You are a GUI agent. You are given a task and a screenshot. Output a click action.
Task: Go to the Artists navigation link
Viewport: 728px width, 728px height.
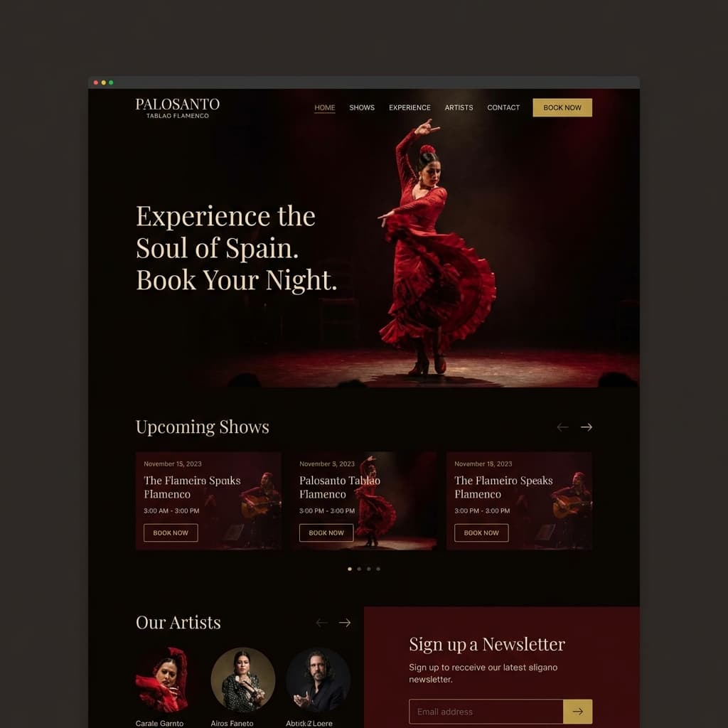(459, 107)
